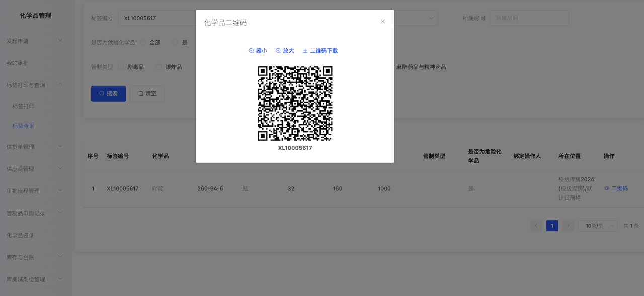Click the zoom in (放大) icon
Image resolution: width=644 pixels, height=296 pixels.
(x=278, y=51)
